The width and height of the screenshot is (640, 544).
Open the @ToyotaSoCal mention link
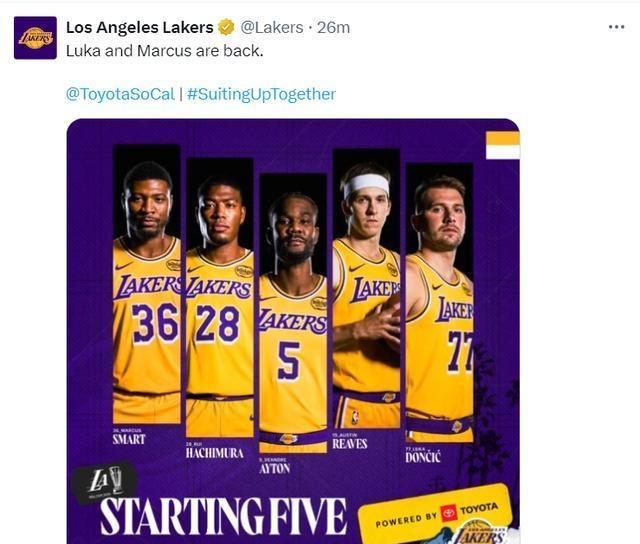120,94
